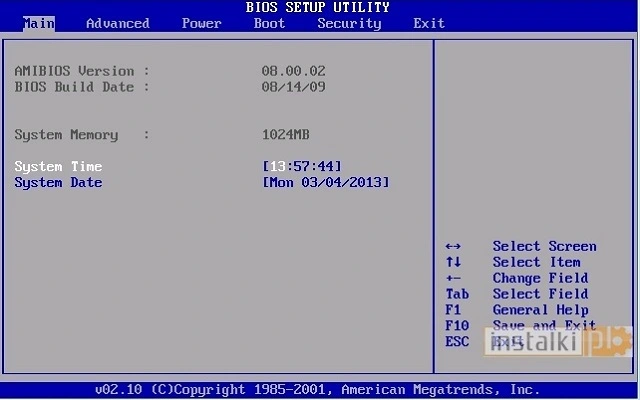The height and width of the screenshot is (400, 640).
Task: Click the left-right arrows key icon
Action: [453, 247]
